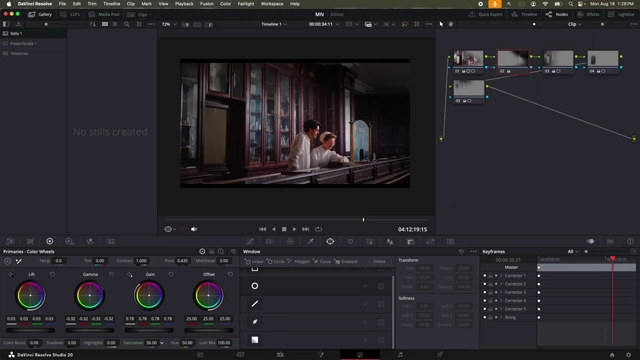Click the Delete window button
640x360 pixels.
379,261
